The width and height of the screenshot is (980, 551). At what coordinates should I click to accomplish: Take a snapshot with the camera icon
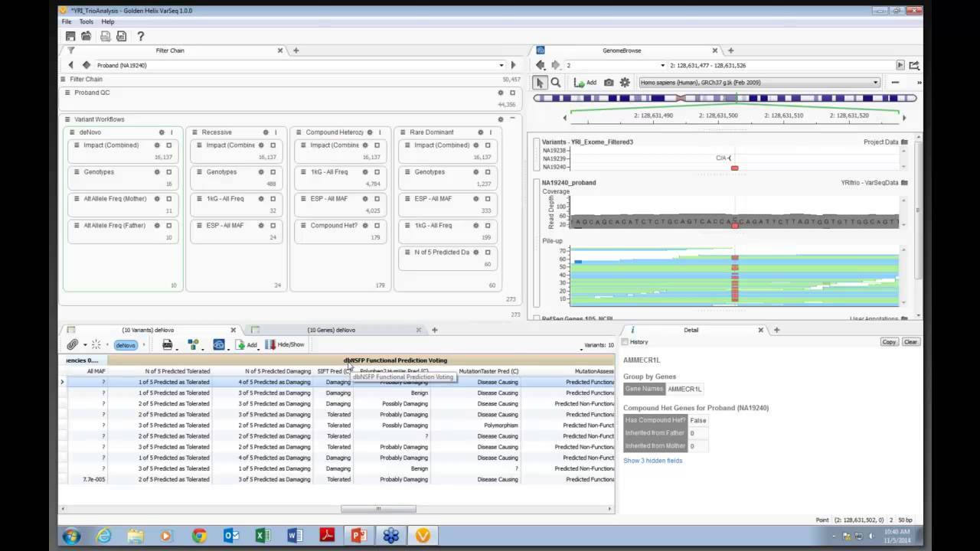pyautogui.click(x=609, y=83)
